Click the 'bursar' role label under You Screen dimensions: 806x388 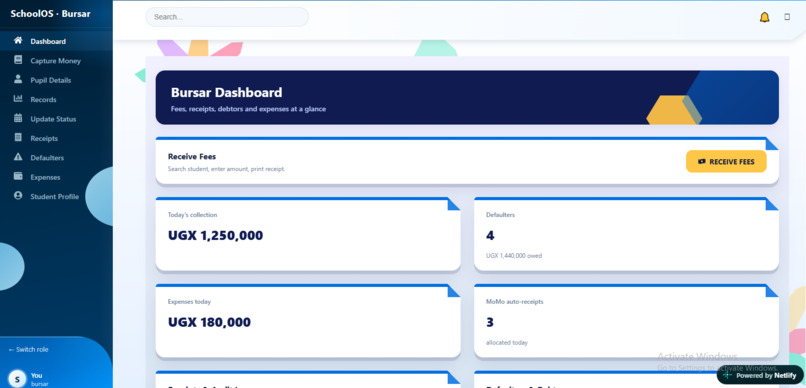[x=39, y=384]
